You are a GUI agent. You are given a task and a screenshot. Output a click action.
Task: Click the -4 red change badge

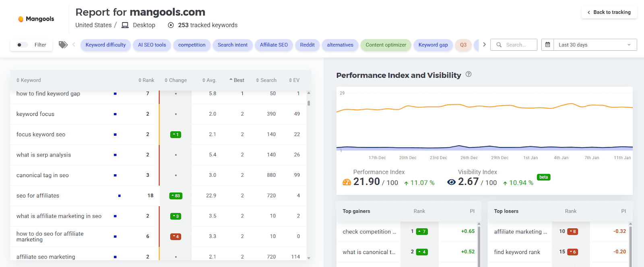[176, 236]
